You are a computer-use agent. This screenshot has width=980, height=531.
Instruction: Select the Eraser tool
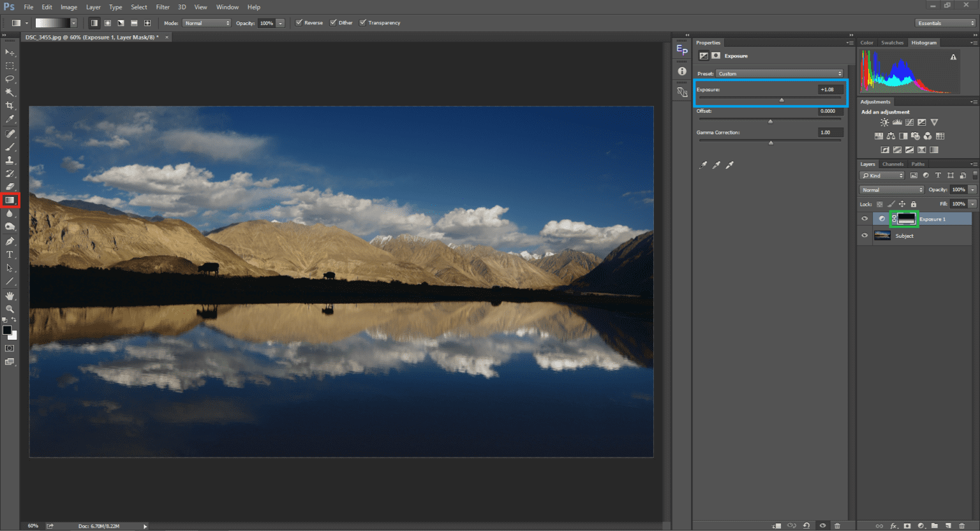(x=10, y=187)
